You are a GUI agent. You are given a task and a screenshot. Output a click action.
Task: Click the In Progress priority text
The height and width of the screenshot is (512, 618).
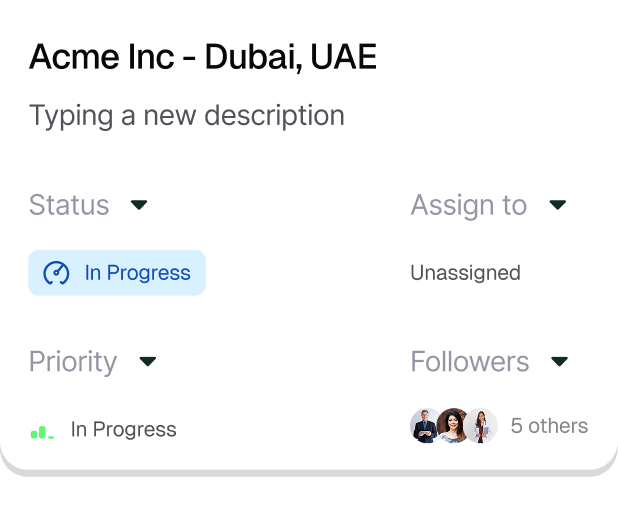[123, 430]
